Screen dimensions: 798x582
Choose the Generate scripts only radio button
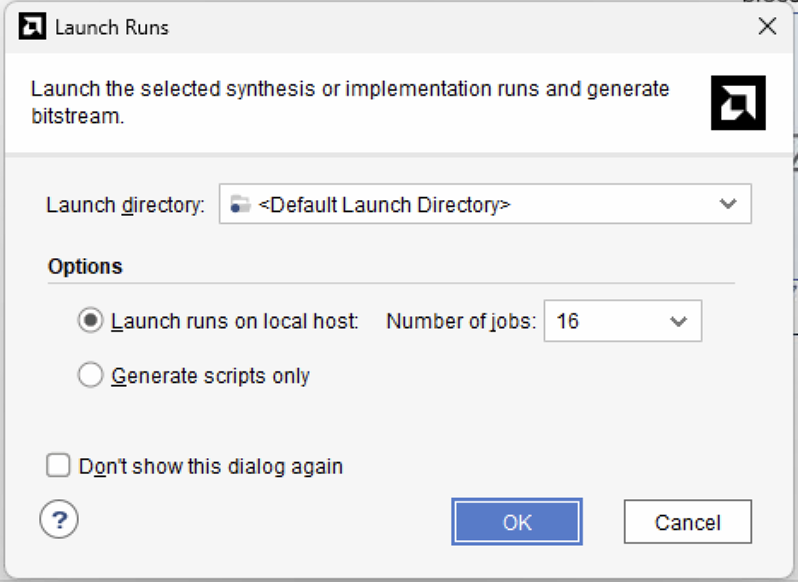click(x=90, y=376)
